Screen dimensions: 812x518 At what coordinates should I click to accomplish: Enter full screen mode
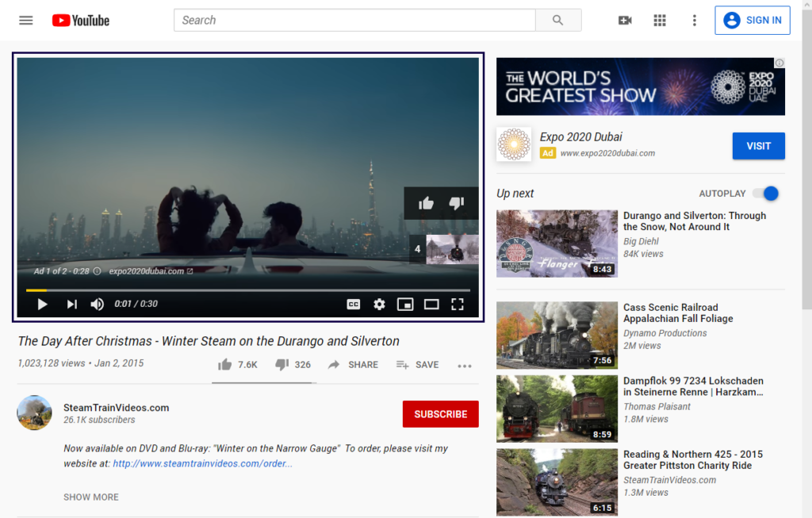pos(458,304)
